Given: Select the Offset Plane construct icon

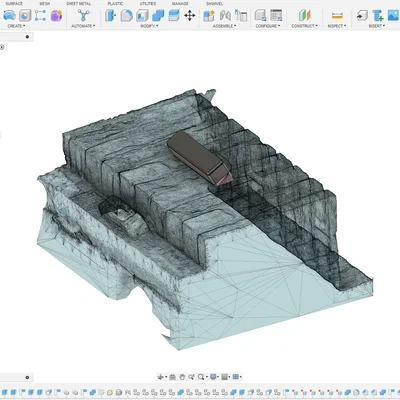Looking at the screenshot, I should pos(304,15).
